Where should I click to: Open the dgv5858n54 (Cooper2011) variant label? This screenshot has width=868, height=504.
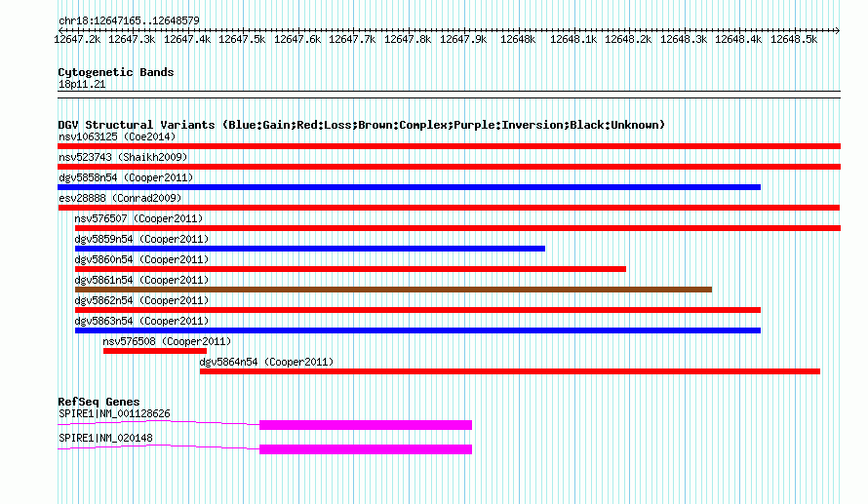click(126, 177)
